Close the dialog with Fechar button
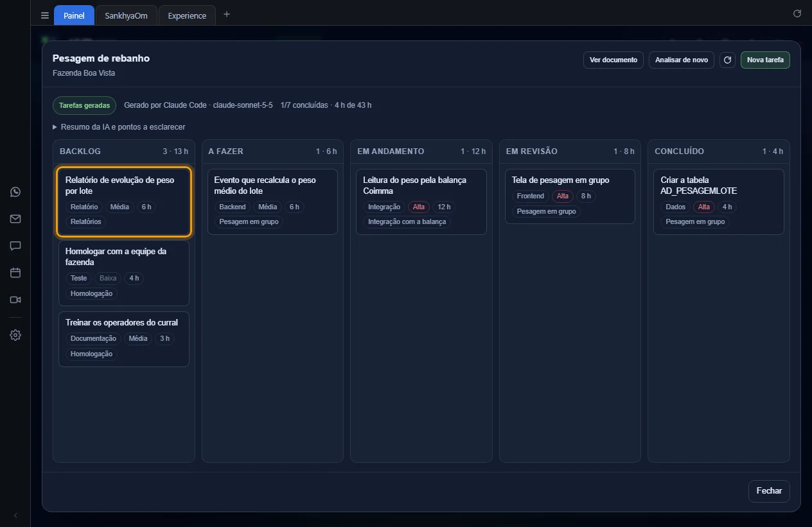The image size is (812, 527). tap(769, 491)
